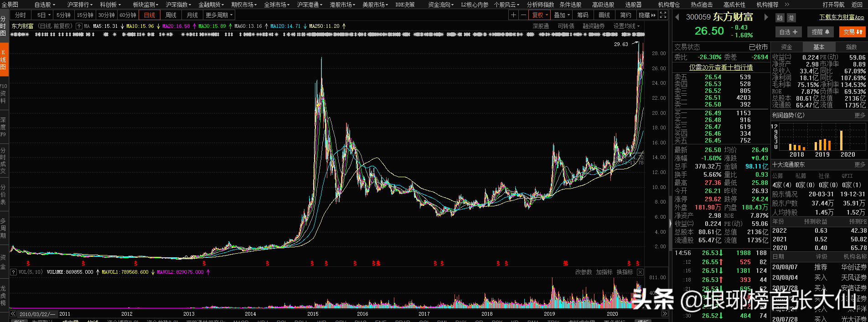The image size is (868, 322).
Task: Click 更多 beside 十大流通股东
Action: point(860,165)
